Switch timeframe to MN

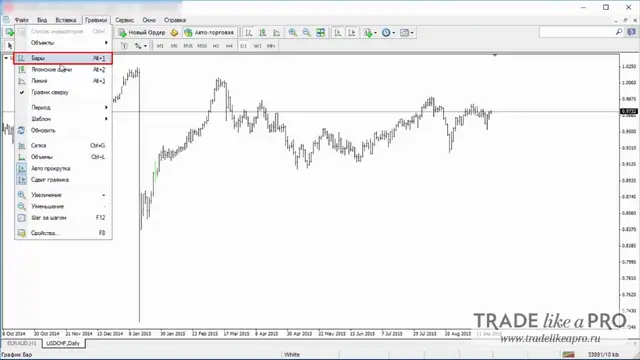point(271,46)
